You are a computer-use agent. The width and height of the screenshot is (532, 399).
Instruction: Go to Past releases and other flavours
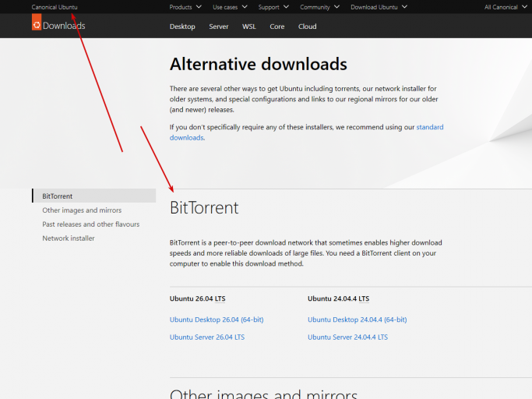[91, 224]
